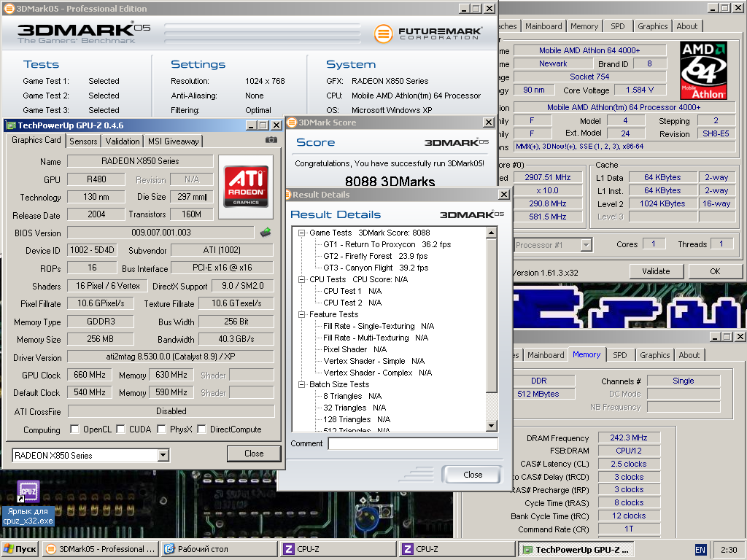Image resolution: width=747 pixels, height=560 pixels.
Task: Open the MSI Giveaway tab
Action: pyautogui.click(x=174, y=141)
